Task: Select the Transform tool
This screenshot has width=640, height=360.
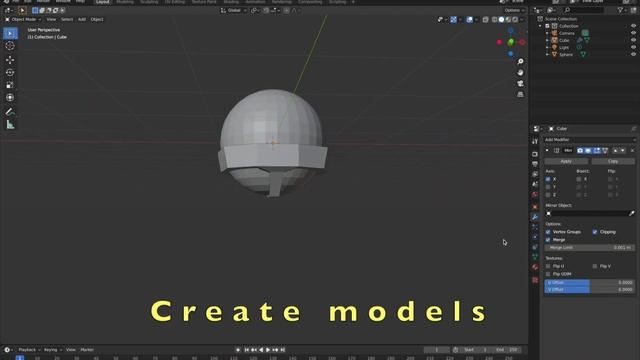Action: point(10,98)
